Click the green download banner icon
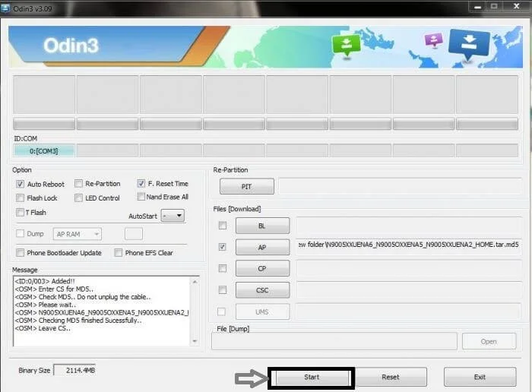The height and width of the screenshot is (392, 532). tap(346, 44)
